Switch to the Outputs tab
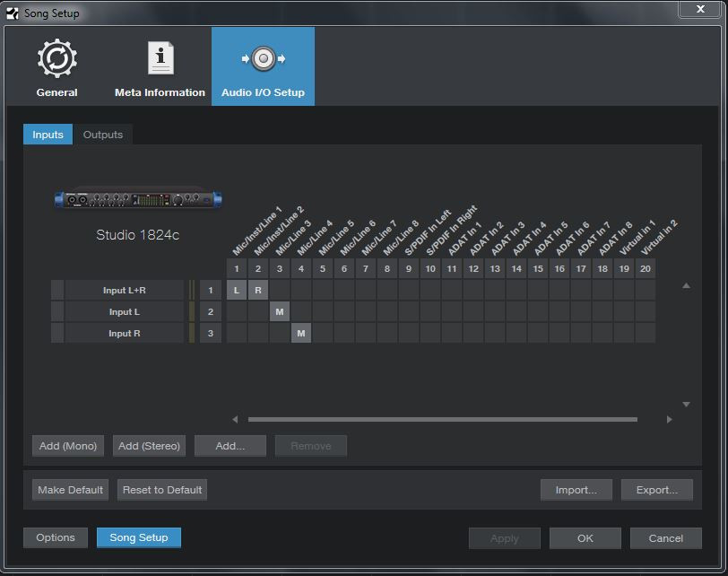The image size is (728, 576). pos(102,135)
